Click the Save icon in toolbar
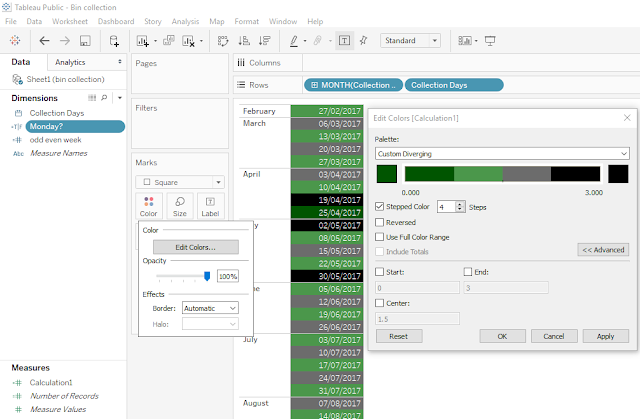This screenshot has width=640, height=419. 85,40
